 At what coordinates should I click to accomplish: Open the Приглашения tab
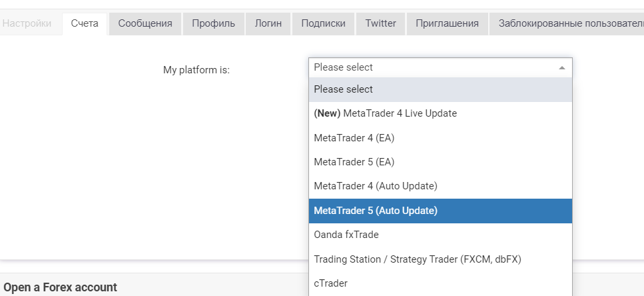click(448, 23)
